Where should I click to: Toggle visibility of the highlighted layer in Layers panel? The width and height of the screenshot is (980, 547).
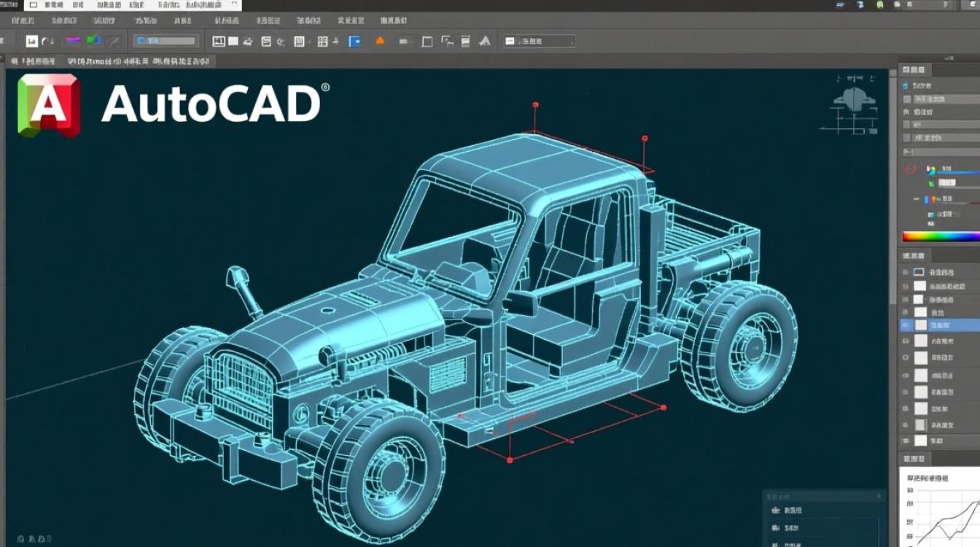coord(904,325)
